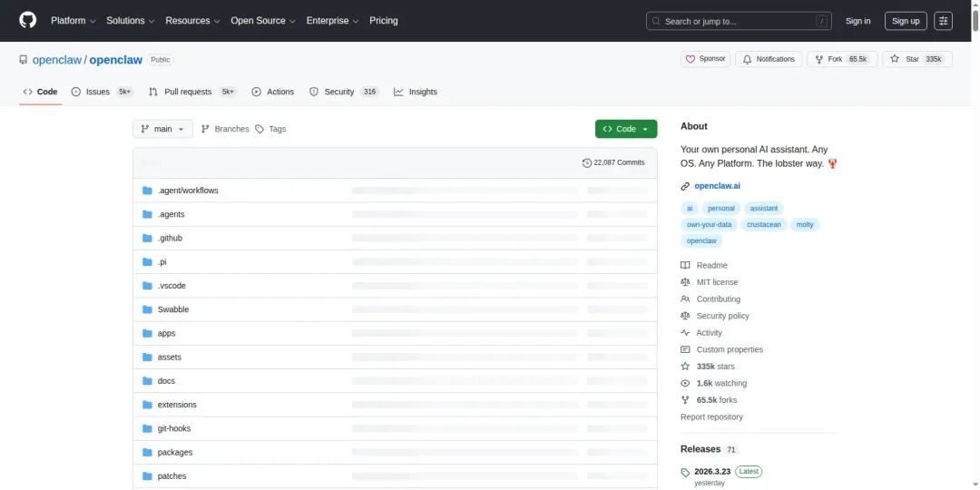Select the folder icon next to apps
The width and height of the screenshot is (980, 490).
(148, 333)
